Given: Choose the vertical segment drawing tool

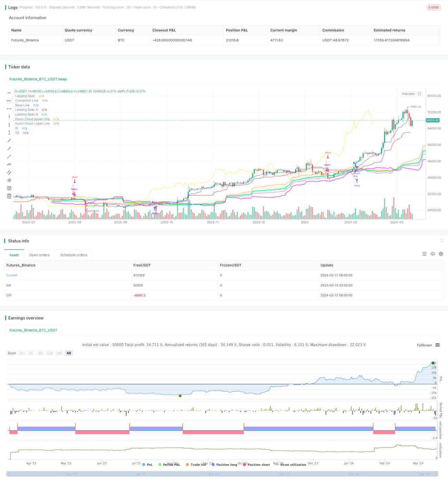Looking at the screenshot, I should coord(9,132).
